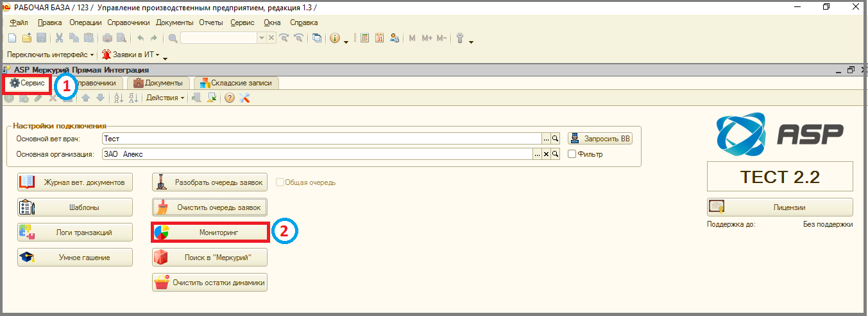Viewport: 868px width, 316px height.
Task: Click the Save diskette icon
Action: tap(41, 38)
